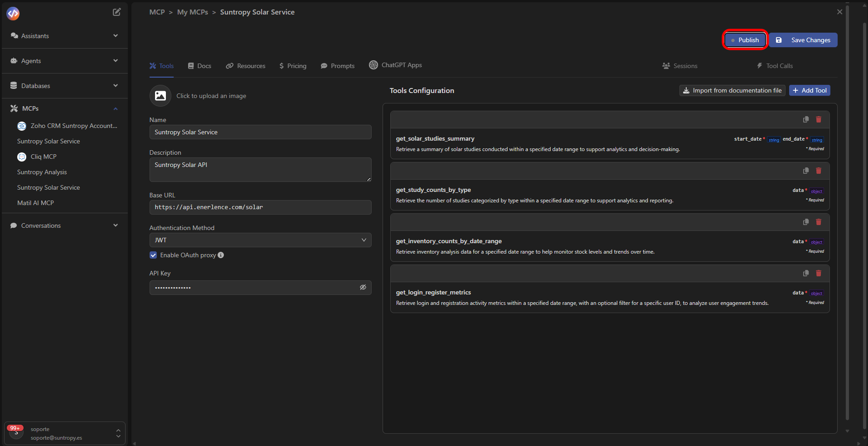Image resolution: width=868 pixels, height=446 pixels.
Task: Click OAuth proxy info icon
Action: pyautogui.click(x=221, y=255)
